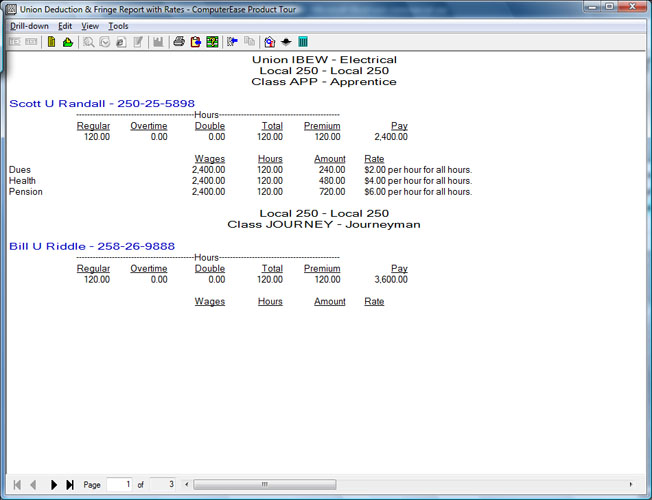652x500 pixels.
Task: Open the View menu
Action: [x=90, y=26]
